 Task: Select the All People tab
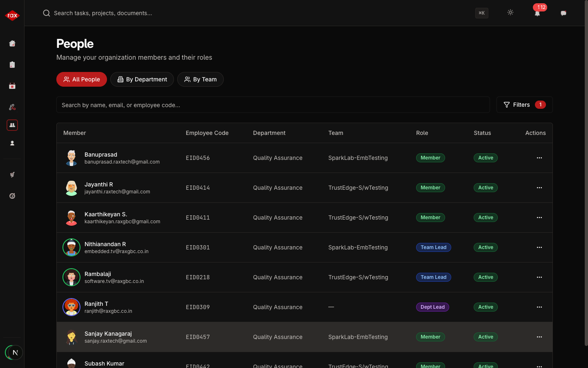82,79
